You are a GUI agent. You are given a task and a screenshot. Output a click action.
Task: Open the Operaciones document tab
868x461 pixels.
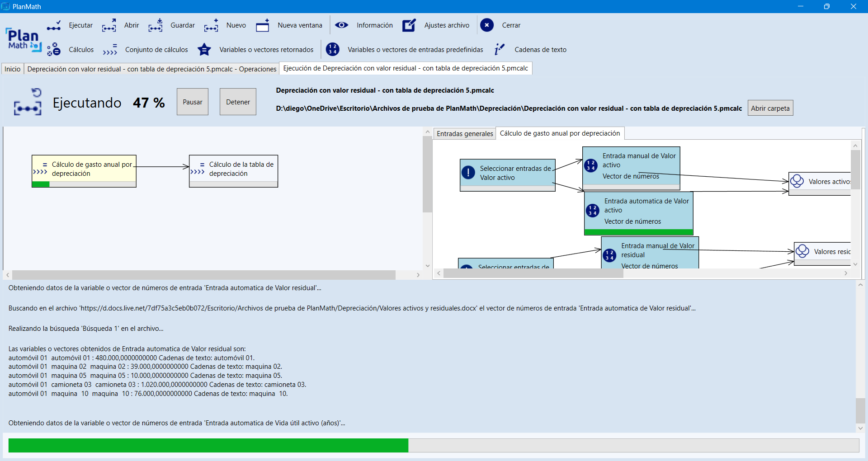click(151, 69)
